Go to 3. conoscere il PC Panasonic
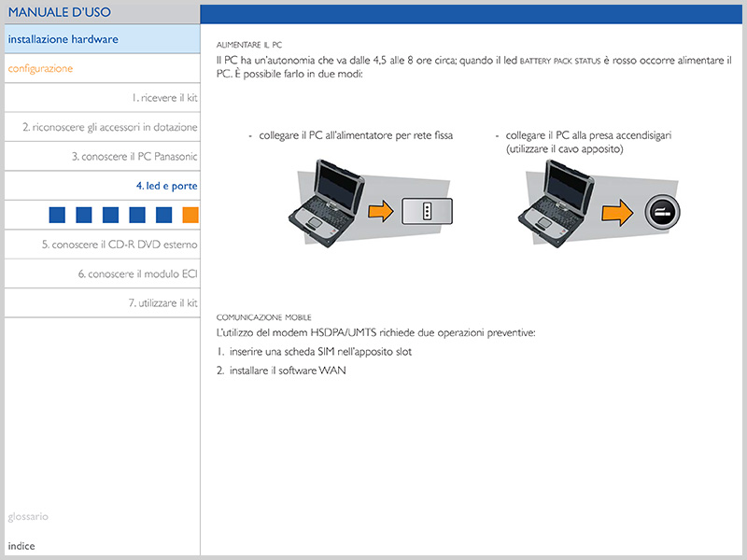747x560 pixels. (134, 157)
